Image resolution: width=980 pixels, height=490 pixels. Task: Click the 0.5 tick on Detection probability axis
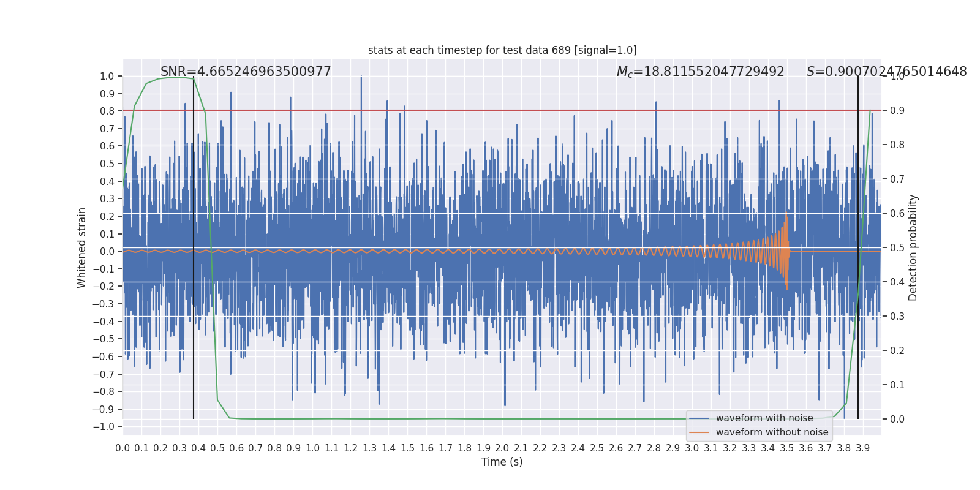point(897,247)
